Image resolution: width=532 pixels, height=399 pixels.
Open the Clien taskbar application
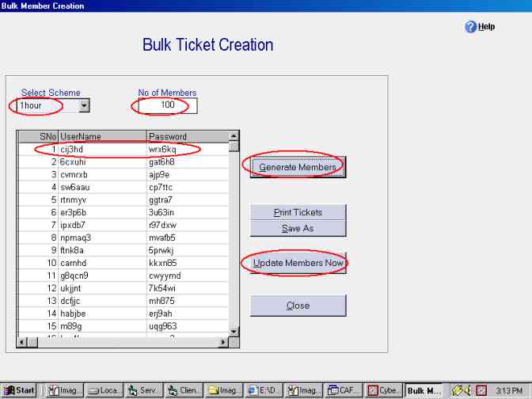coord(184,390)
